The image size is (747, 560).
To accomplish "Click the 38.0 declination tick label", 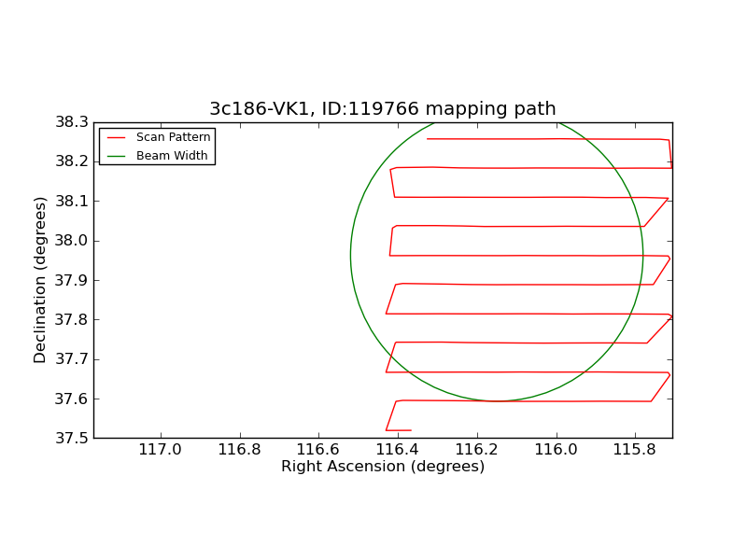I will (72, 241).
